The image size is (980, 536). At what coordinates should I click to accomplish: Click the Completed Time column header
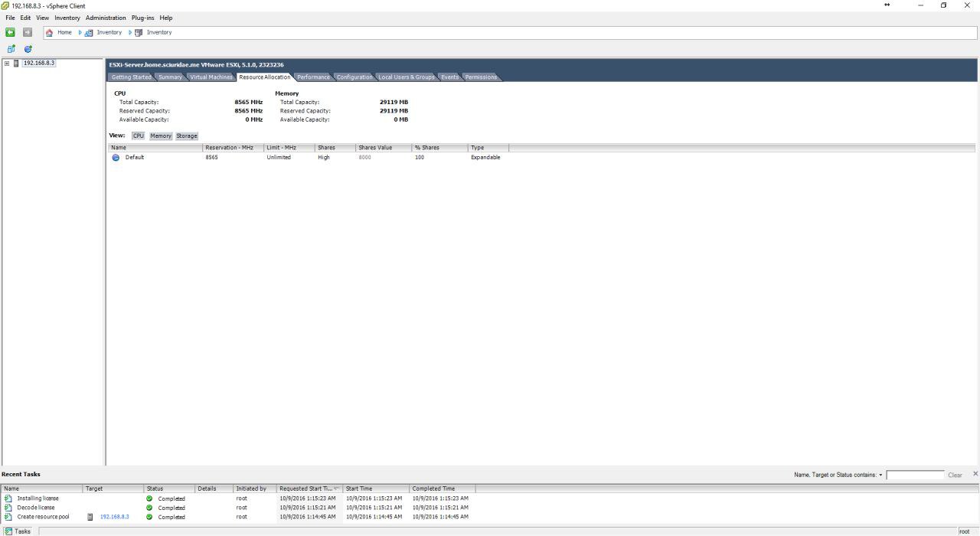[443, 489]
